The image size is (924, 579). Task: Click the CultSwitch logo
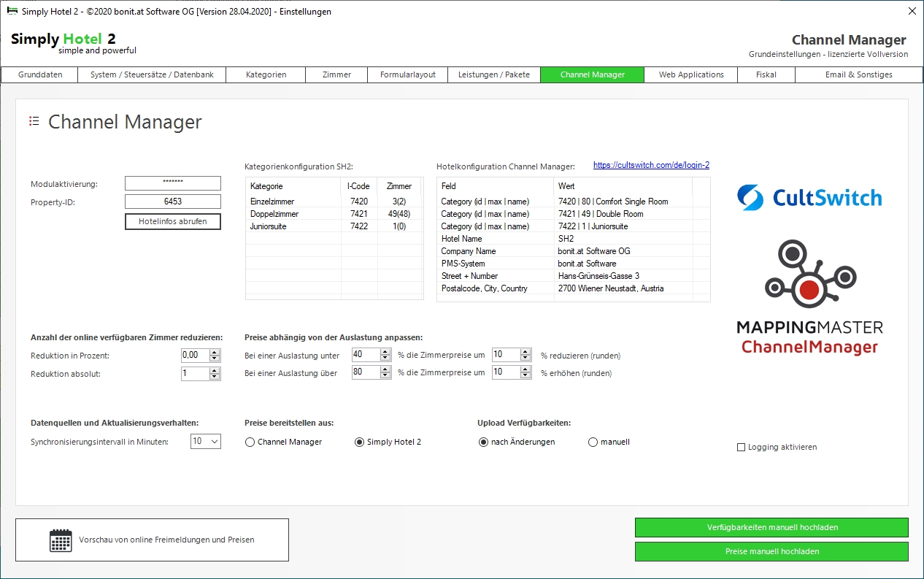(x=809, y=197)
